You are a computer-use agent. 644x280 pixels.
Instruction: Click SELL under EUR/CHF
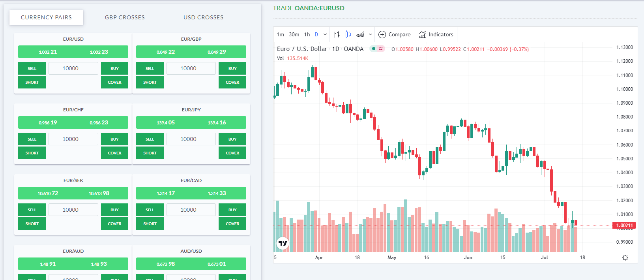click(32, 139)
